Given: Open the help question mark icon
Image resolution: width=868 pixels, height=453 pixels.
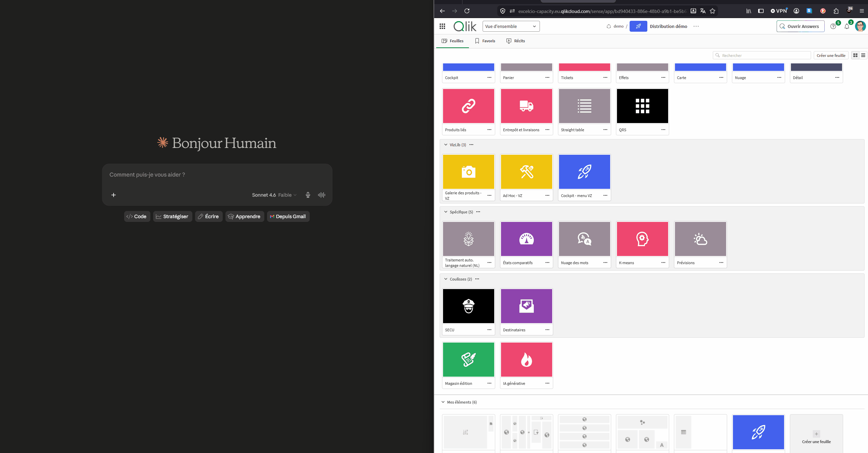Looking at the screenshot, I should click(833, 26).
